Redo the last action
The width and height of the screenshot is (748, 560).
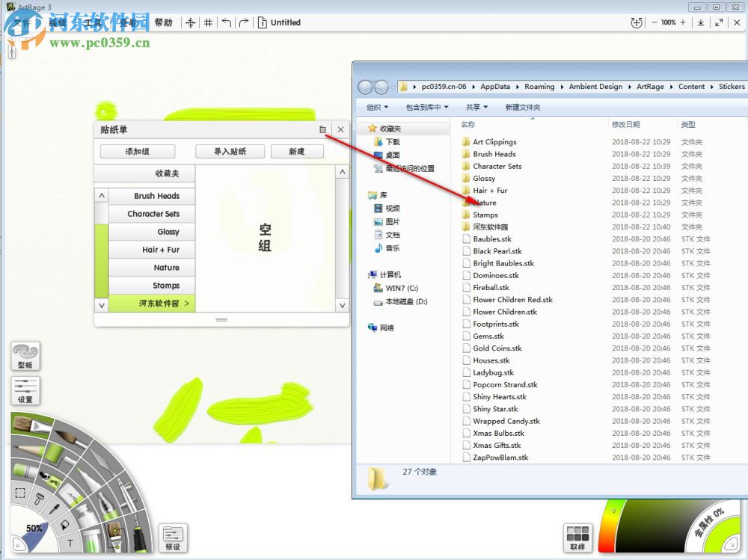click(244, 22)
